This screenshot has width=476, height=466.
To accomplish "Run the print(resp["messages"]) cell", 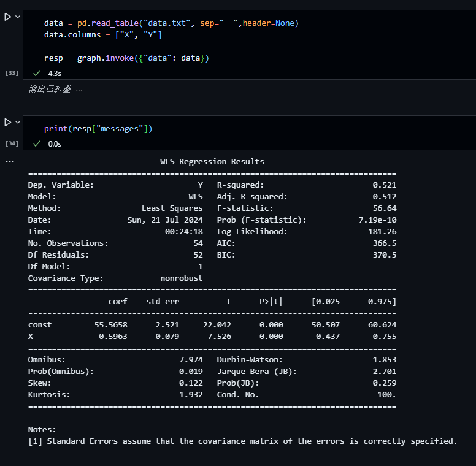I will point(7,123).
